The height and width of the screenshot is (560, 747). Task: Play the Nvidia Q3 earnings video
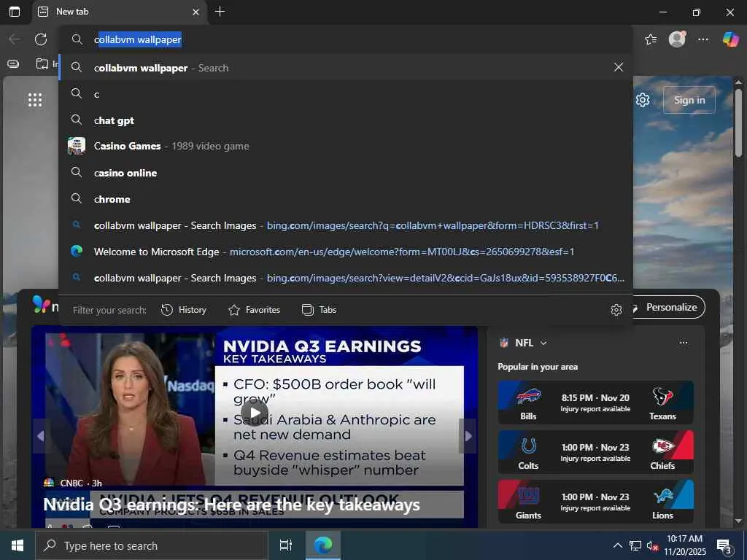[255, 413]
